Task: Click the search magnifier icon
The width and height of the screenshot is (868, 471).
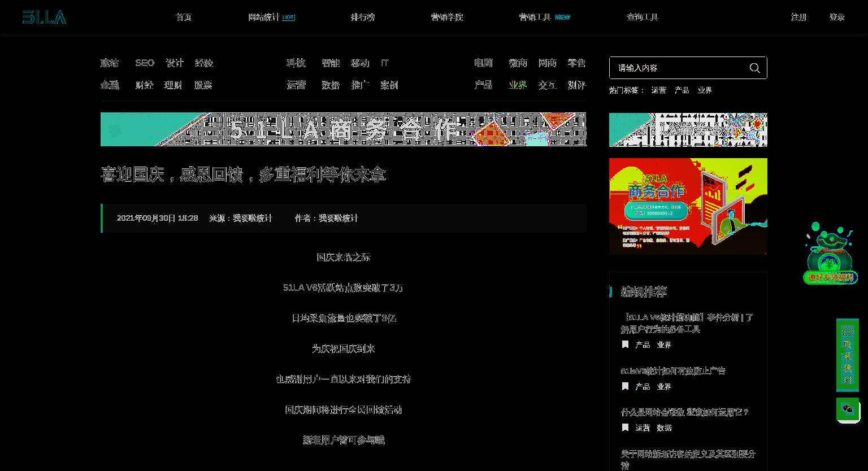Action: [754, 68]
